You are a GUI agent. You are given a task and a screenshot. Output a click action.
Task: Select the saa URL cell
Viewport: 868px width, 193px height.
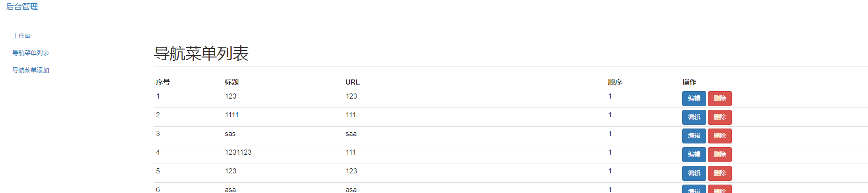tap(351, 134)
